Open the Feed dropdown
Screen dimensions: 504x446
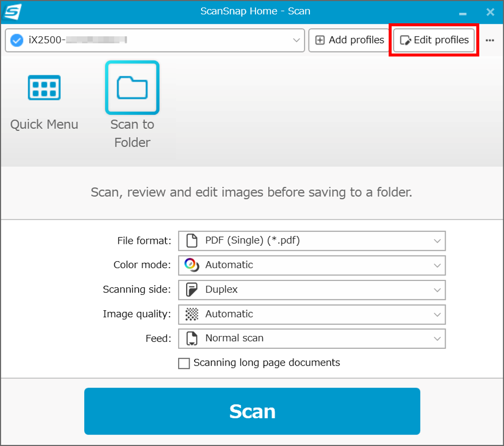coord(312,338)
